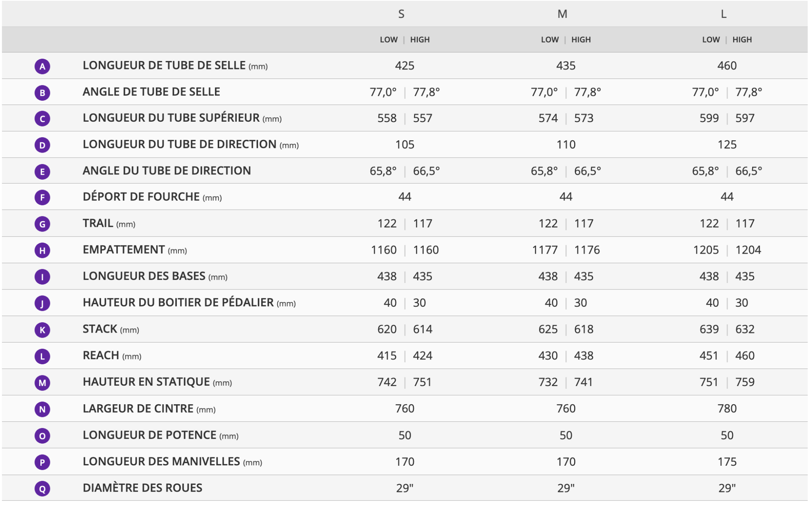The height and width of the screenshot is (505, 812).
Task: Click the Q icon for wheel diameter
Action: tap(42, 489)
